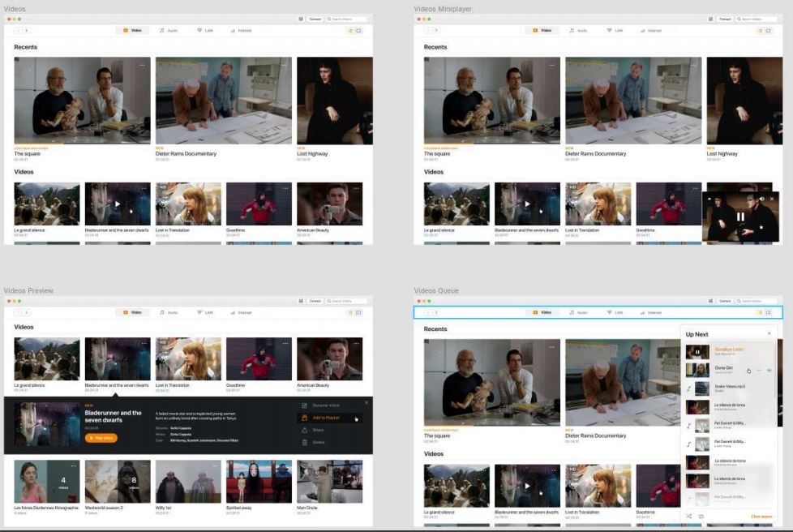
Task: Open more options dots on The square thumbnail, Videos Miniplayer
Action: 551,65
